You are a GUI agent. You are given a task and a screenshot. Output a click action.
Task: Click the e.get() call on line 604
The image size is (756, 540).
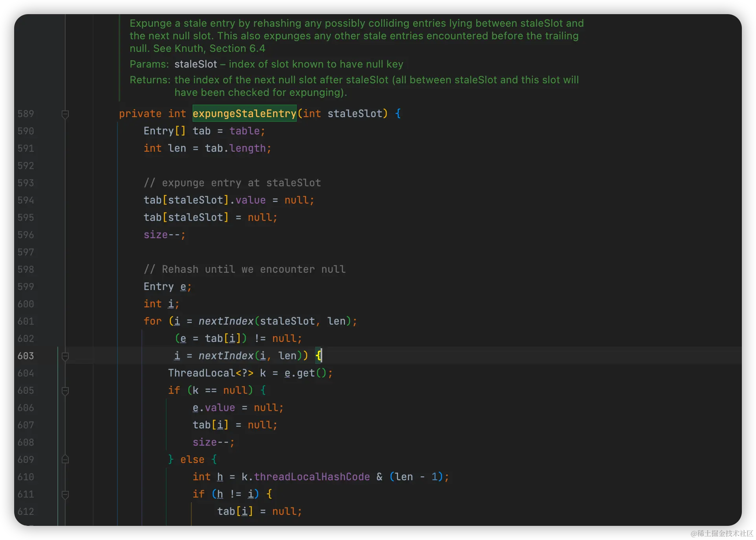pyautogui.click(x=306, y=373)
